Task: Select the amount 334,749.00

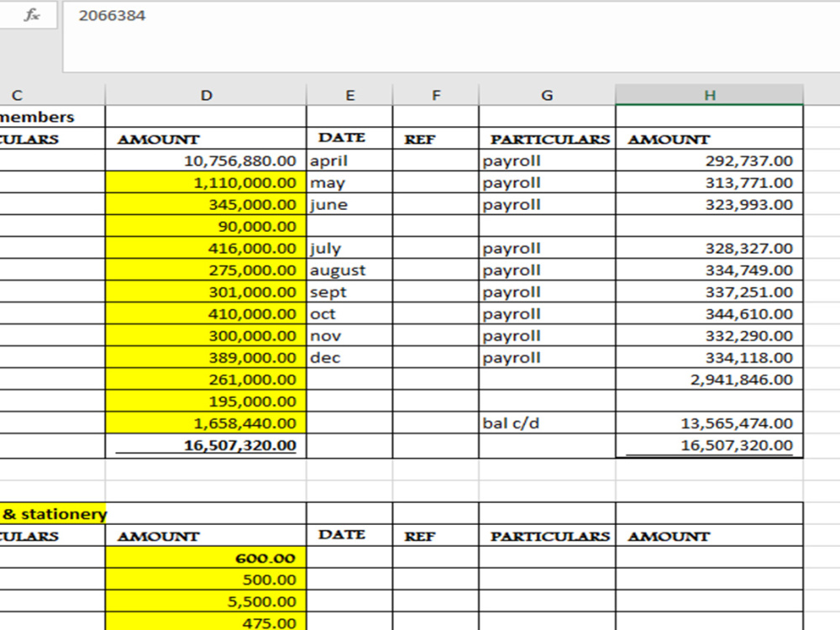Action: click(709, 270)
